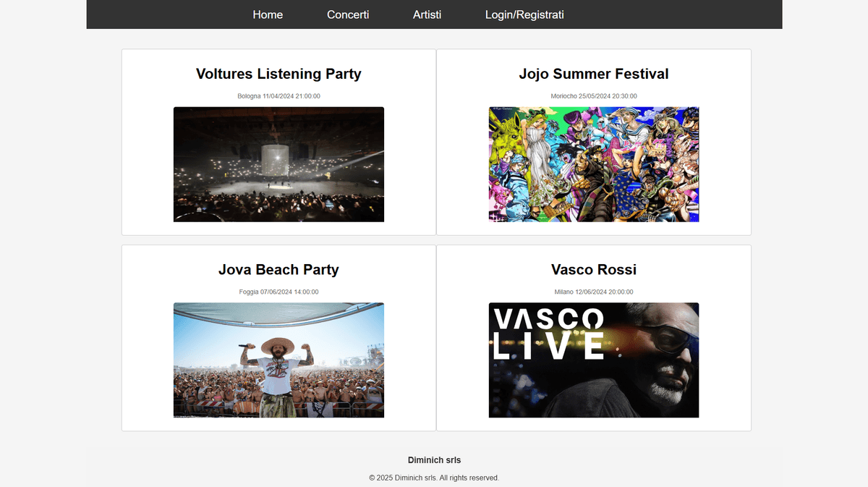The height and width of the screenshot is (487, 868).
Task: Open the Vasco Rossi concert title
Action: pos(594,270)
